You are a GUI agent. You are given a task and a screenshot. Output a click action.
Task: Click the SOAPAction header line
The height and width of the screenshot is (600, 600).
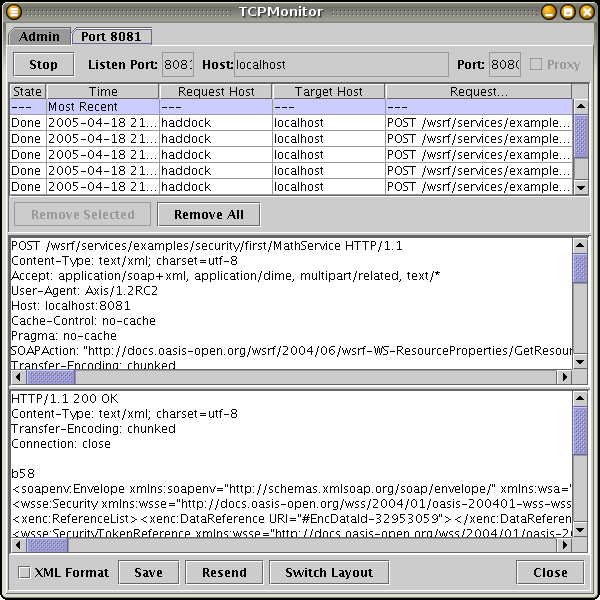pyautogui.click(x=292, y=351)
